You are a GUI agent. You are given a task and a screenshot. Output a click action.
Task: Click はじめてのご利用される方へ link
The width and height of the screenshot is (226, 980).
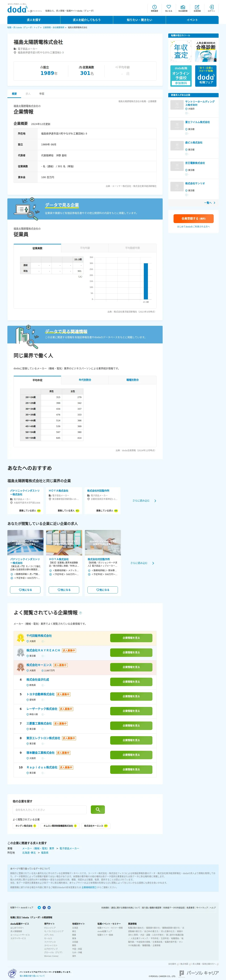(x=193, y=227)
